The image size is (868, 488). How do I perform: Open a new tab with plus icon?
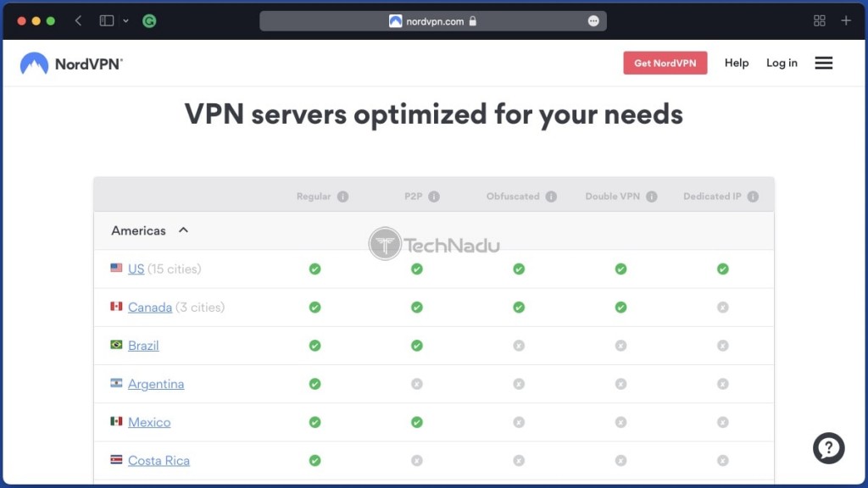coord(846,21)
